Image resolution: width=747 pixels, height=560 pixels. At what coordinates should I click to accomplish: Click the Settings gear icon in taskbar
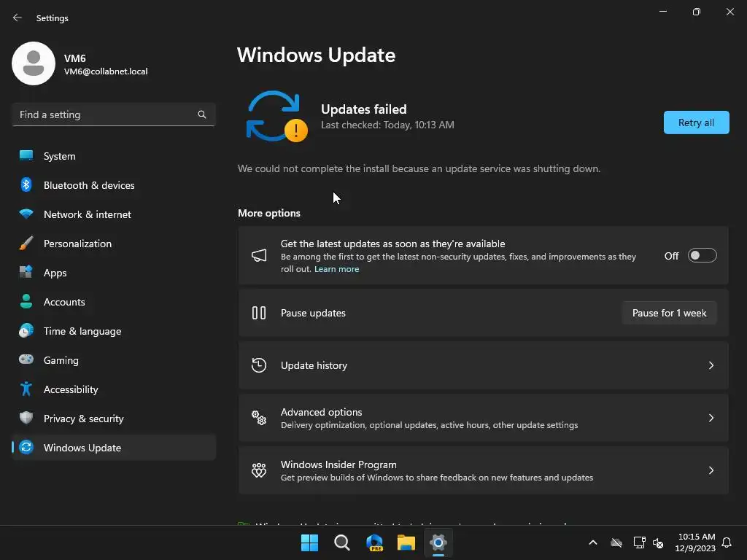(x=438, y=542)
